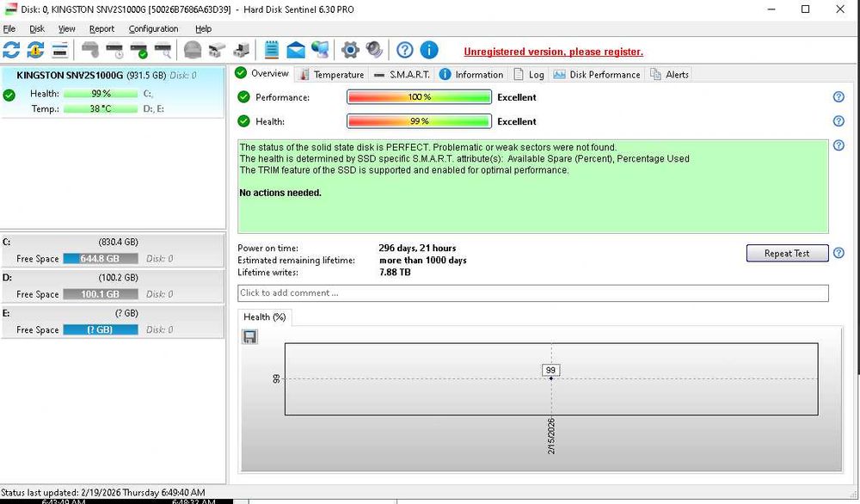Click the '296 days, 21 hours' power on value
Viewport: 860px width, 504px height.
pos(417,248)
